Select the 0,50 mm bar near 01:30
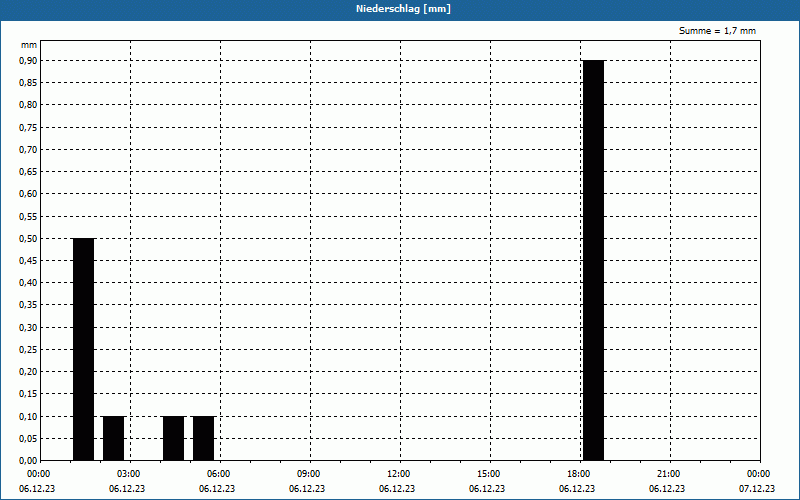The width and height of the screenshot is (800, 500). tap(84, 349)
